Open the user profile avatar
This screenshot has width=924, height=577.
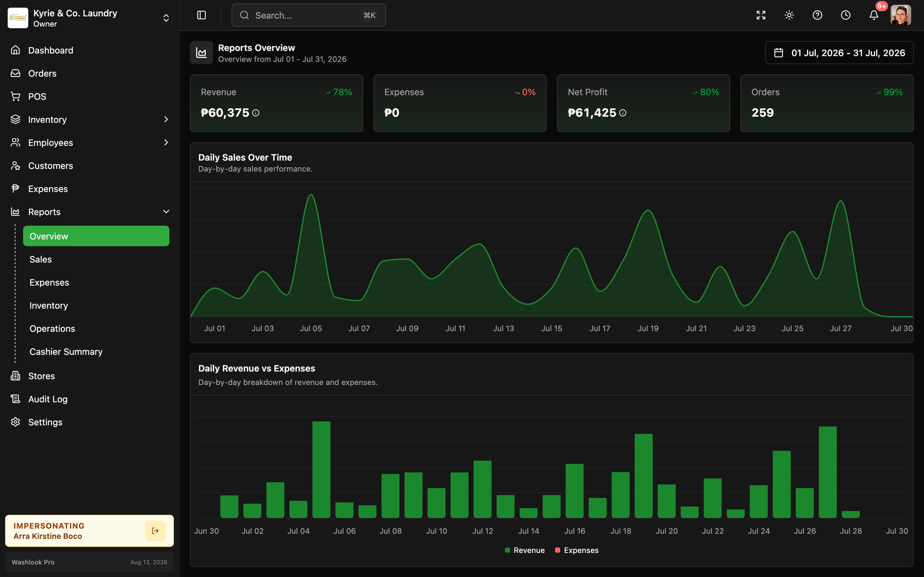pyautogui.click(x=901, y=15)
